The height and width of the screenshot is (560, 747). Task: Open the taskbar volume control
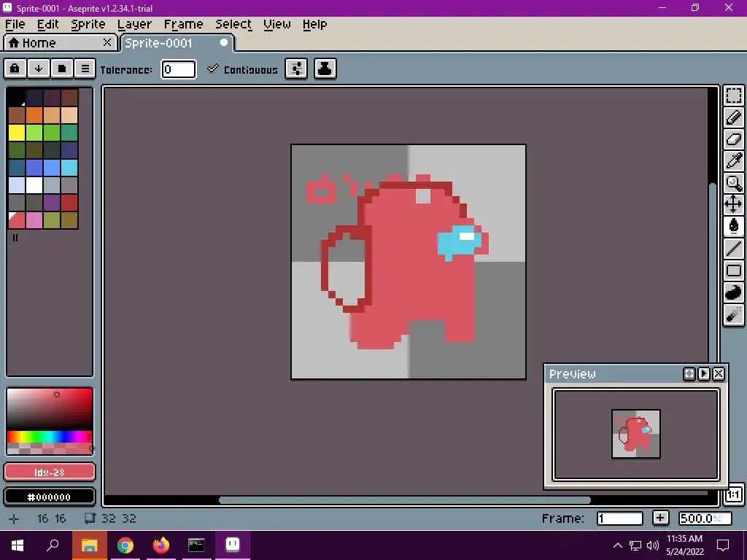[x=653, y=545]
